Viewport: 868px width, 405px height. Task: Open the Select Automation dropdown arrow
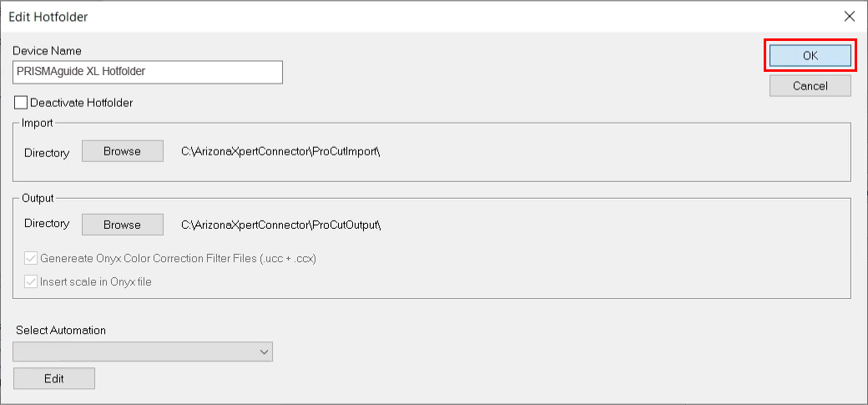coord(264,352)
